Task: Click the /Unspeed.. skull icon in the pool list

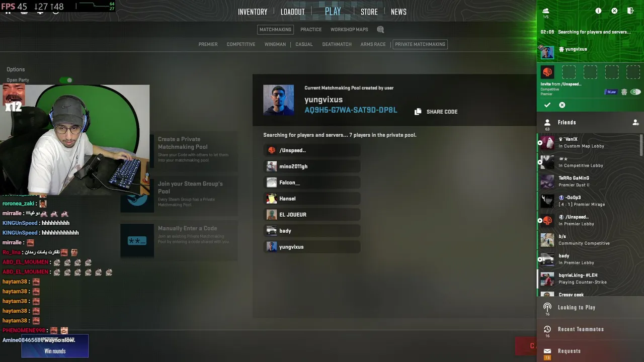Action: tap(272, 150)
